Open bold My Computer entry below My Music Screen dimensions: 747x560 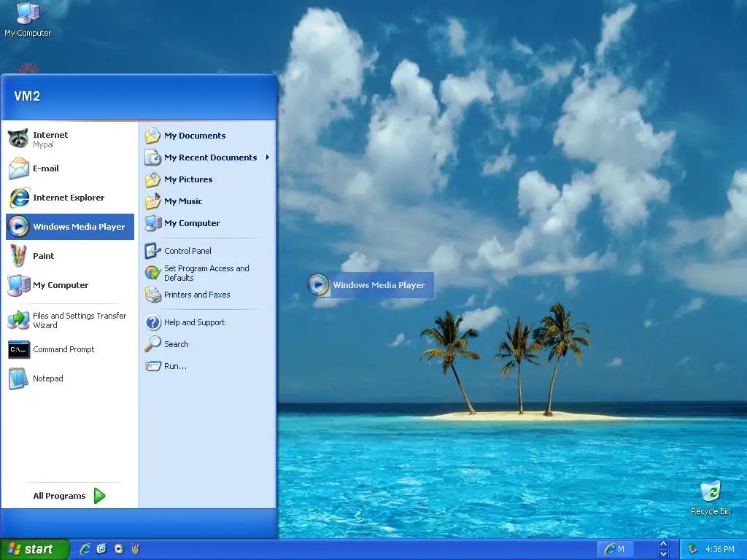pyautogui.click(x=207, y=223)
